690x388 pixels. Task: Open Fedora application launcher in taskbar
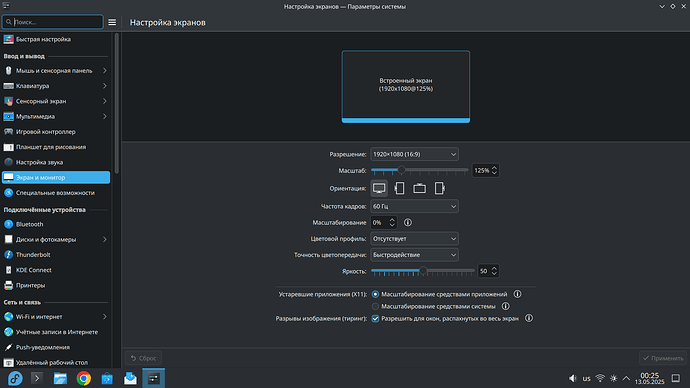15,378
